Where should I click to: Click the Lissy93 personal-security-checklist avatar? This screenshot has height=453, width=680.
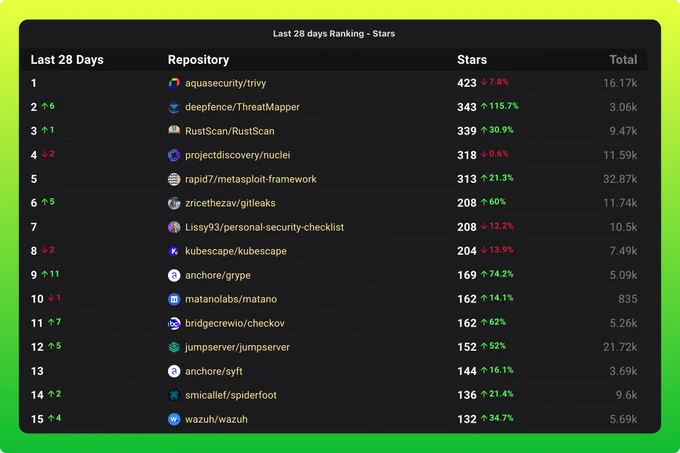(174, 227)
